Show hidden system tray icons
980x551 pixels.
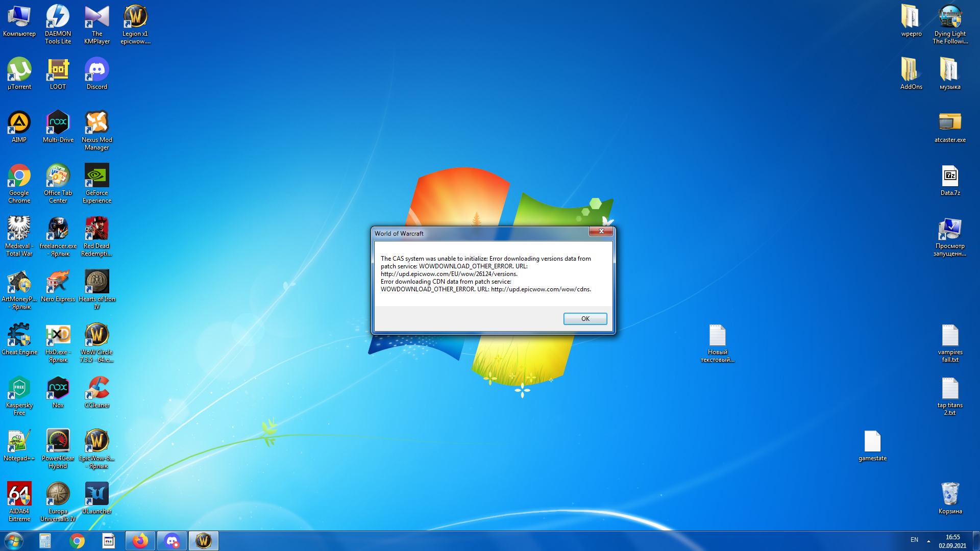tap(928, 541)
